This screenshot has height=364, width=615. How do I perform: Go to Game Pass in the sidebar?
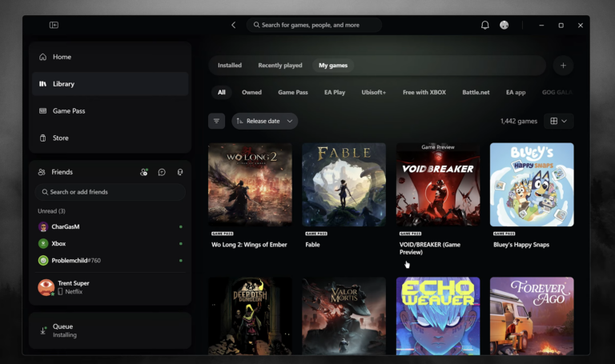pos(111,111)
